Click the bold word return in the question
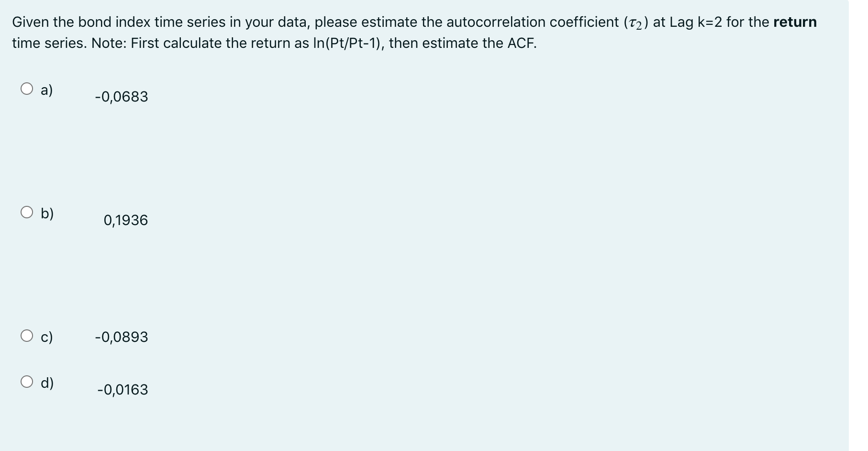868x451 pixels. click(x=795, y=22)
